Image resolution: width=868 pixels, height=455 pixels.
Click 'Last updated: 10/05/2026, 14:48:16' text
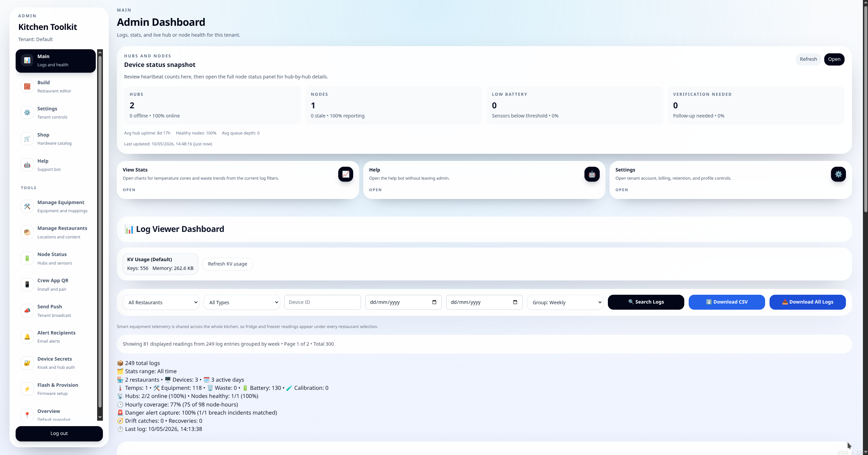(x=168, y=144)
